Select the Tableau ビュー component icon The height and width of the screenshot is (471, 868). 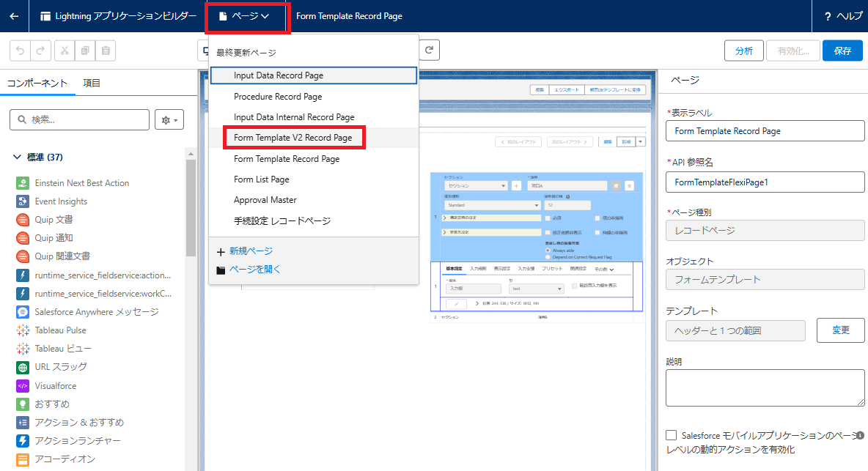click(23, 348)
